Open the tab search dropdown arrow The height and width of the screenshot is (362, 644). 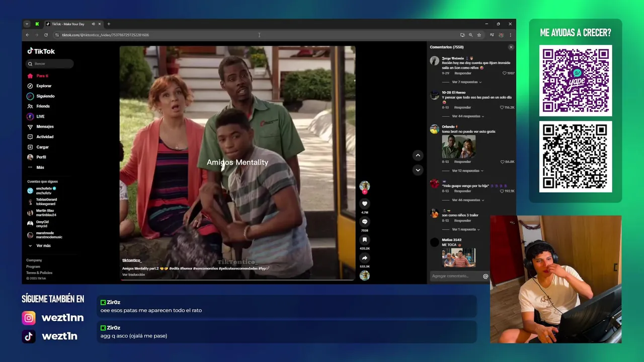pos(27,24)
